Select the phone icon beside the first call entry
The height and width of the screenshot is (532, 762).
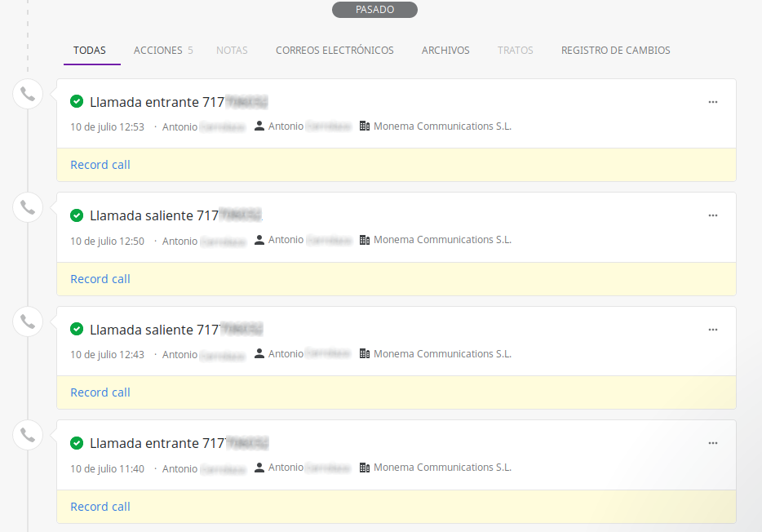[27, 93]
